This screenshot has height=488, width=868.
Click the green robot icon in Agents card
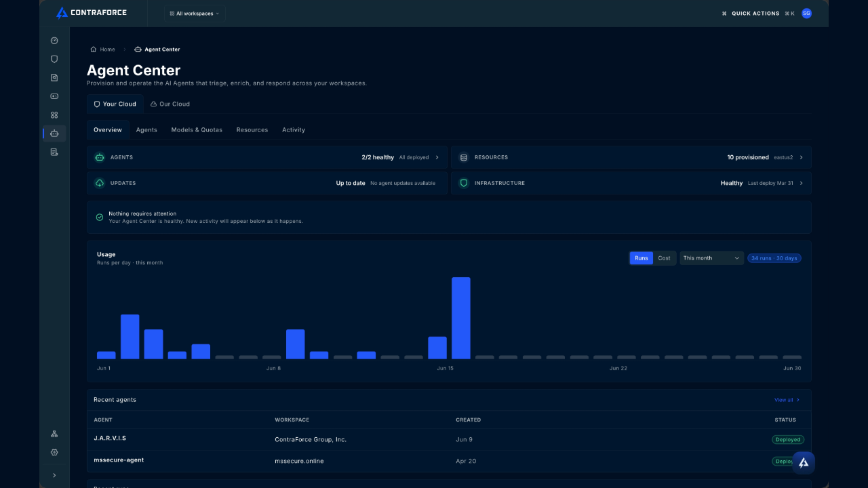[x=100, y=157]
